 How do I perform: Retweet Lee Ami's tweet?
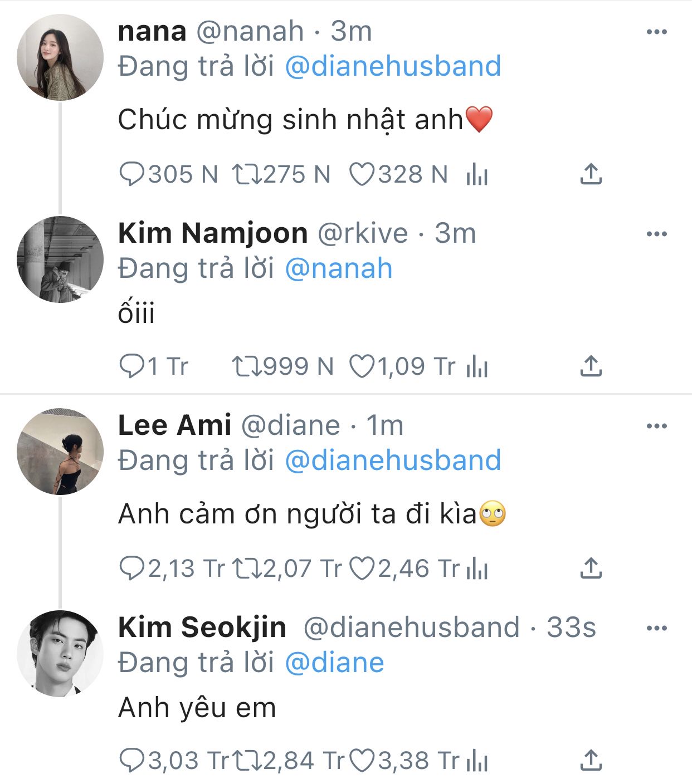click(x=246, y=569)
